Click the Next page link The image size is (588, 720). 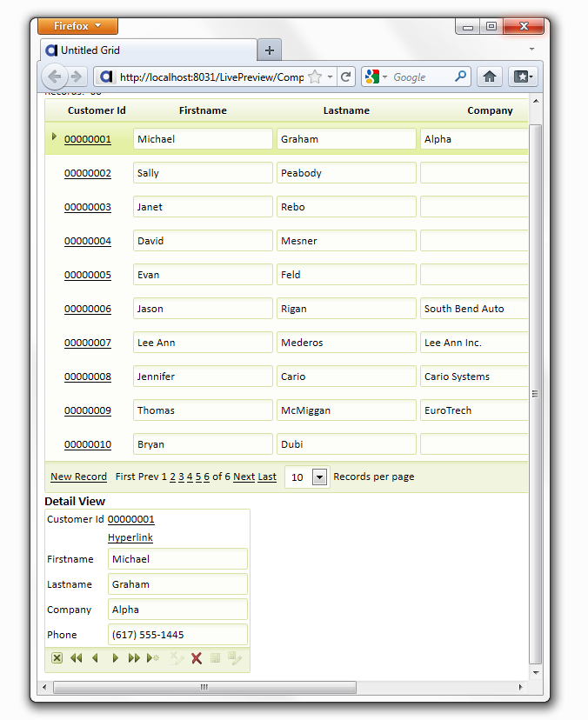tap(244, 477)
